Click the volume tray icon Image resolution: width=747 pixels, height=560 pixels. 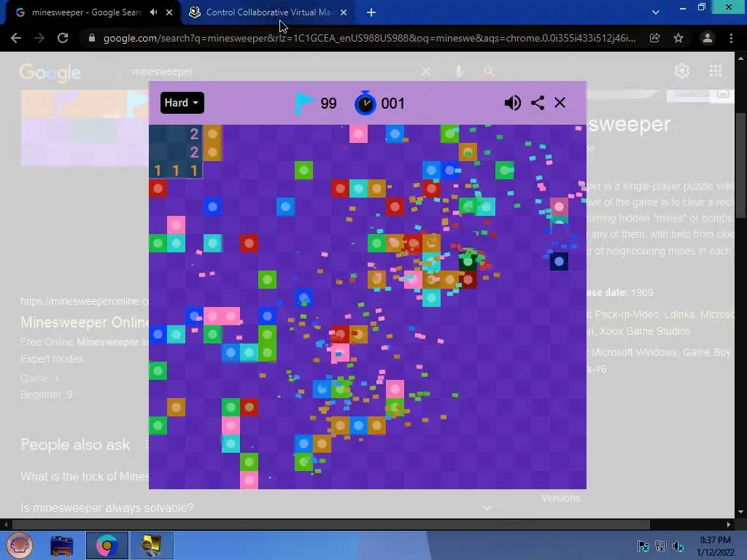click(678, 545)
